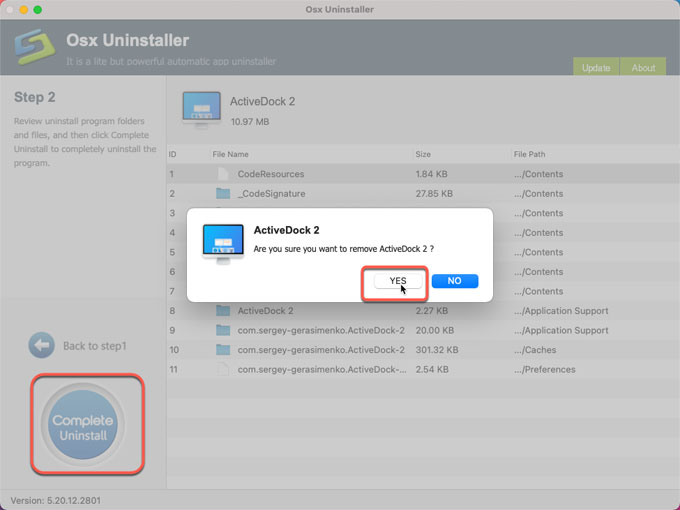680x510 pixels.
Task: Click the Preferences file icon in row 11
Action: coord(223,369)
